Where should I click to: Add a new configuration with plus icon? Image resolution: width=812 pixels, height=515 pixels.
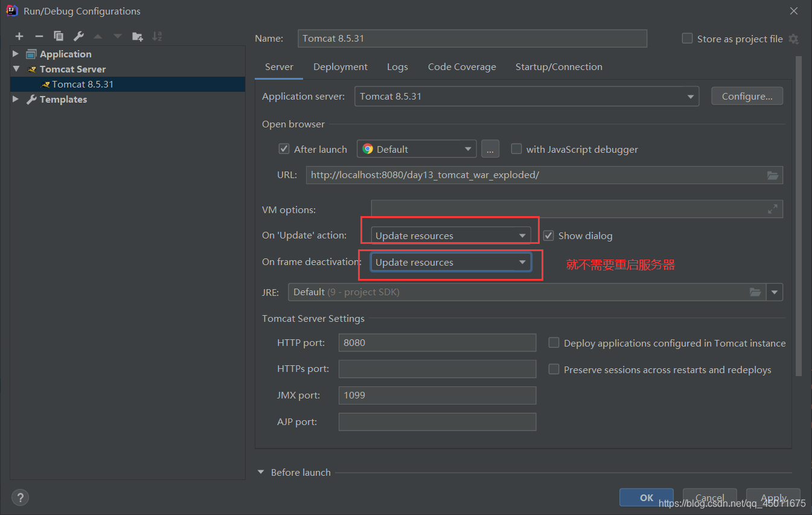(x=19, y=36)
